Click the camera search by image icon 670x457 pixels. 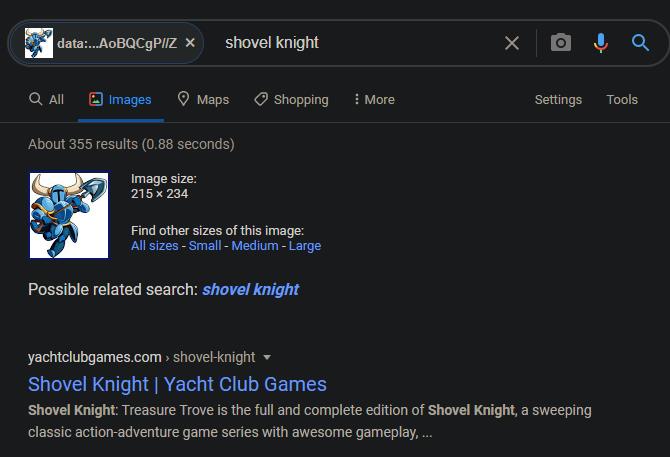point(561,43)
